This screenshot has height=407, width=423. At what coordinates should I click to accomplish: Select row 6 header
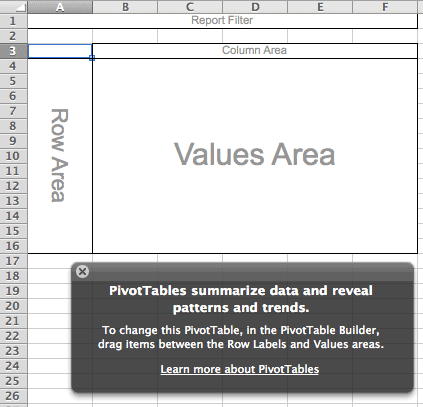(x=14, y=96)
